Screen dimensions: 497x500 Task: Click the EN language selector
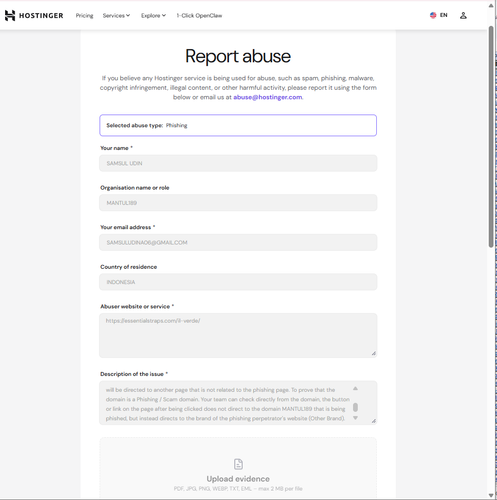point(443,15)
